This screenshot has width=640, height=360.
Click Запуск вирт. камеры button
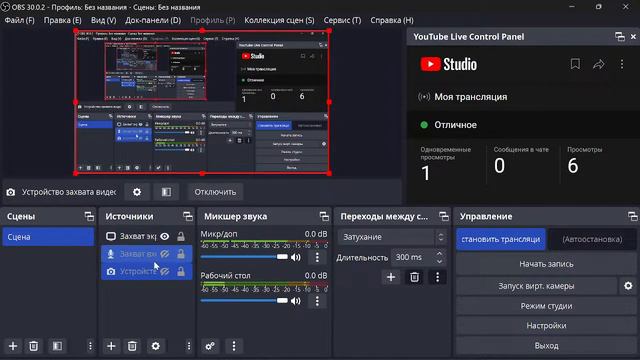(536, 286)
